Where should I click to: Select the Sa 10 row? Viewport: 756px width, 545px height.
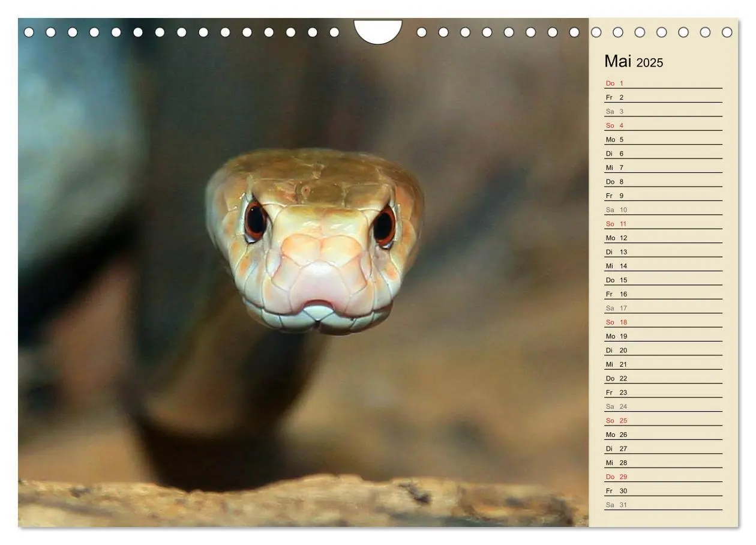663,209
